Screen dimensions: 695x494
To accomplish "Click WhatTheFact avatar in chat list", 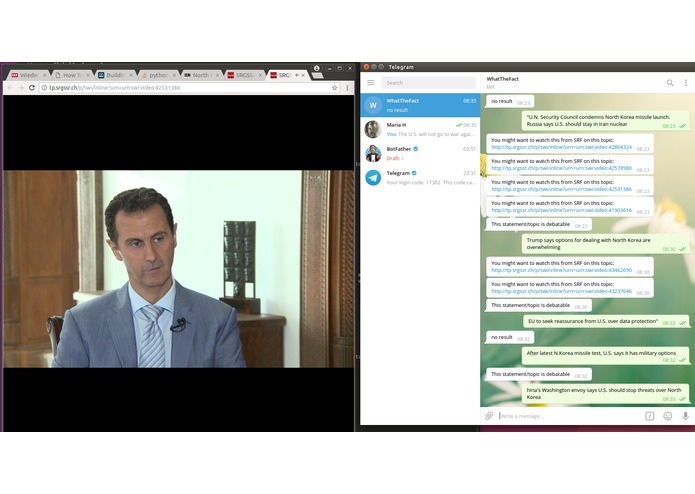I will tap(373, 105).
